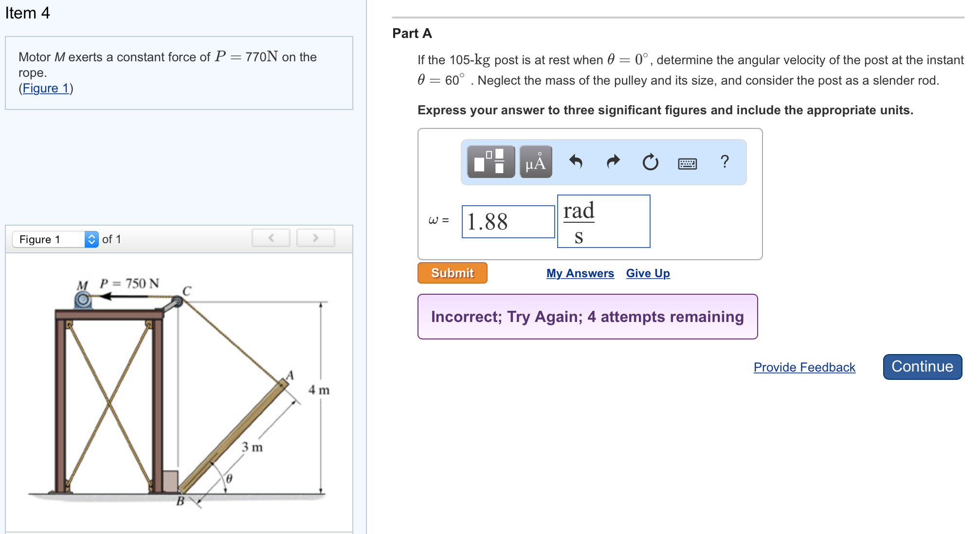980x534 pixels.
Task: Open My Answers
Action: click(580, 273)
